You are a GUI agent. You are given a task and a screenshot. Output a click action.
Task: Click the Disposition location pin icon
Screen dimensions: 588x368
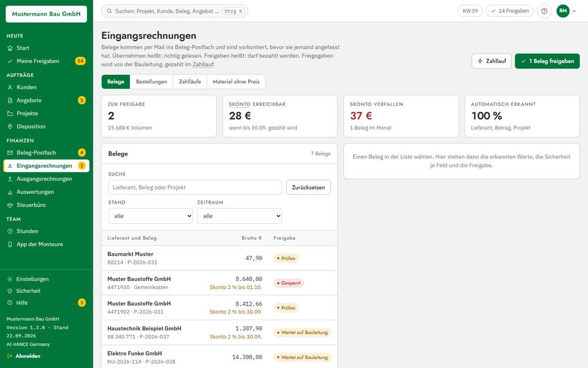[10, 127]
